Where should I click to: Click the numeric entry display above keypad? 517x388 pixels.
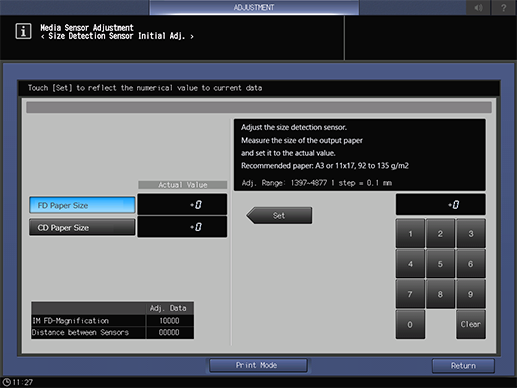(x=440, y=204)
